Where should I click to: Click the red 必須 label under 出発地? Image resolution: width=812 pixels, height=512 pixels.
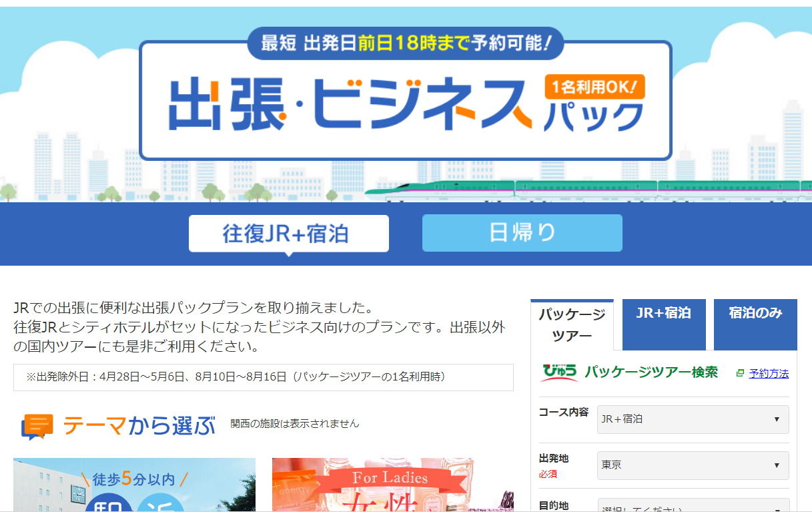pos(548,474)
